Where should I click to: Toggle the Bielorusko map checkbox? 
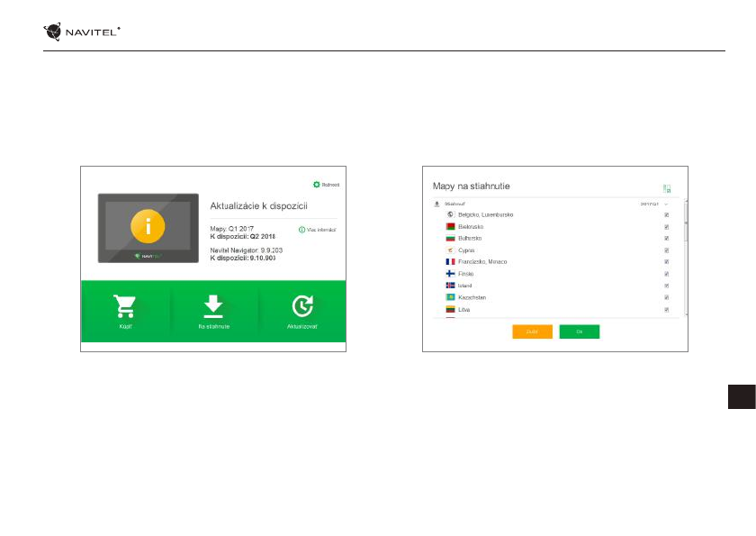coord(666,227)
